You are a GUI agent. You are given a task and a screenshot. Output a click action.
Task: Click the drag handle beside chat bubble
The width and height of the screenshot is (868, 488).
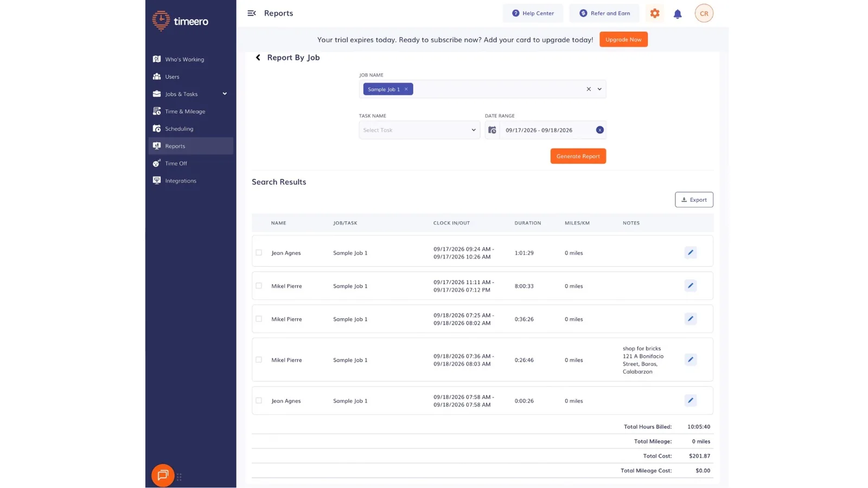[x=179, y=477]
